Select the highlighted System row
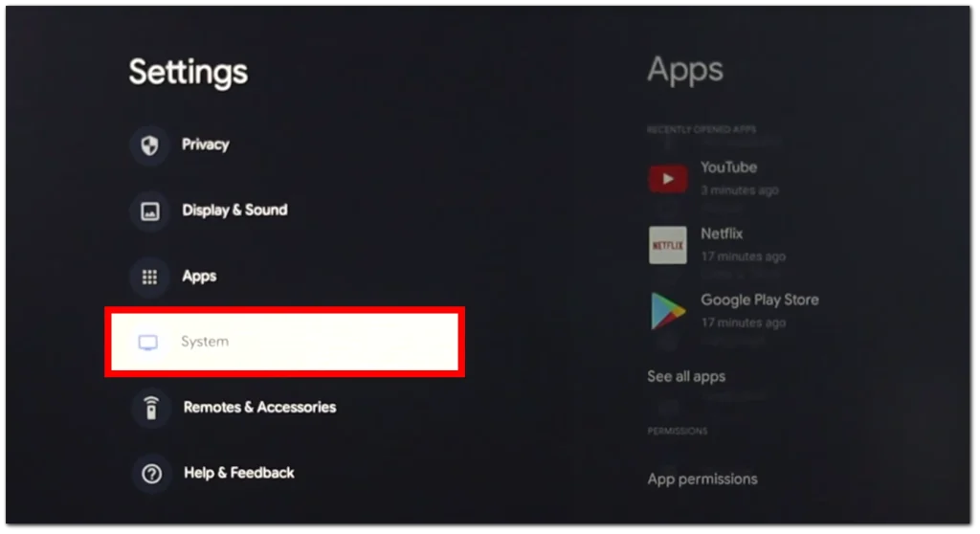 (284, 342)
